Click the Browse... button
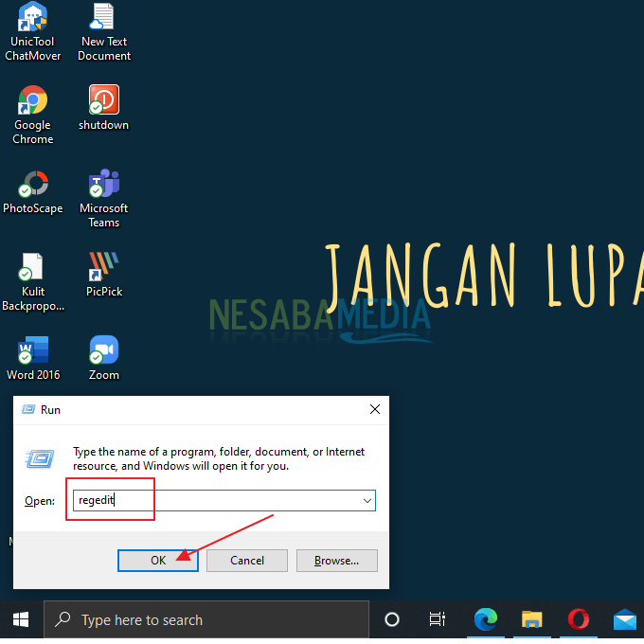The width and height of the screenshot is (644, 644). pyautogui.click(x=336, y=561)
